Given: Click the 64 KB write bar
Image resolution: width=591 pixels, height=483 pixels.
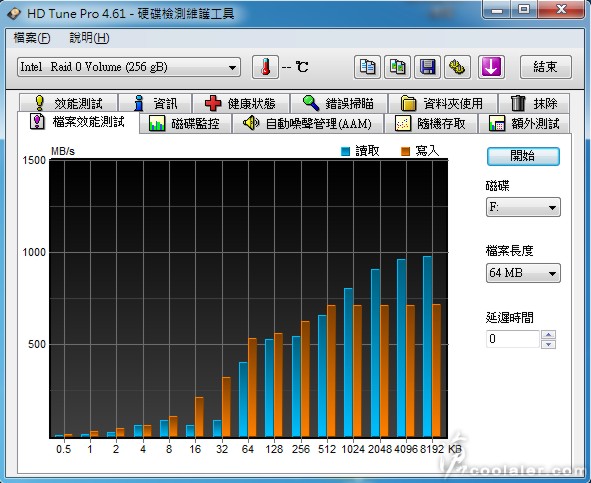Looking at the screenshot, I should pyautogui.click(x=252, y=388).
